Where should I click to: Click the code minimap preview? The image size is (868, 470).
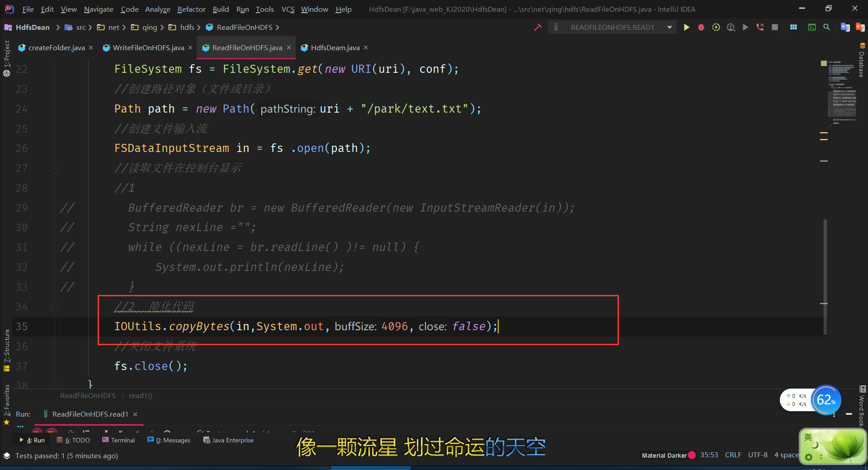(843, 93)
